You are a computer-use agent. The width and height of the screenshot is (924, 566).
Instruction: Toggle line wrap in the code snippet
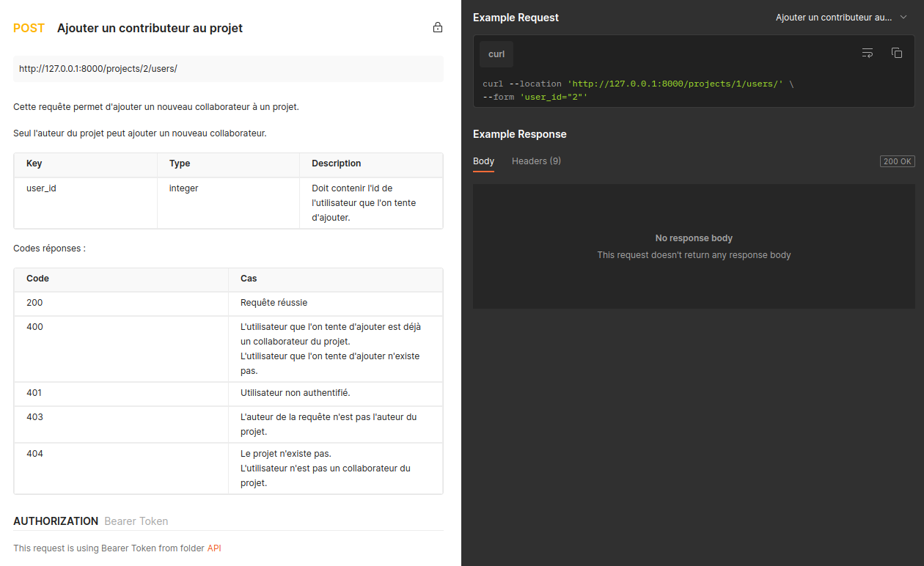[868, 53]
